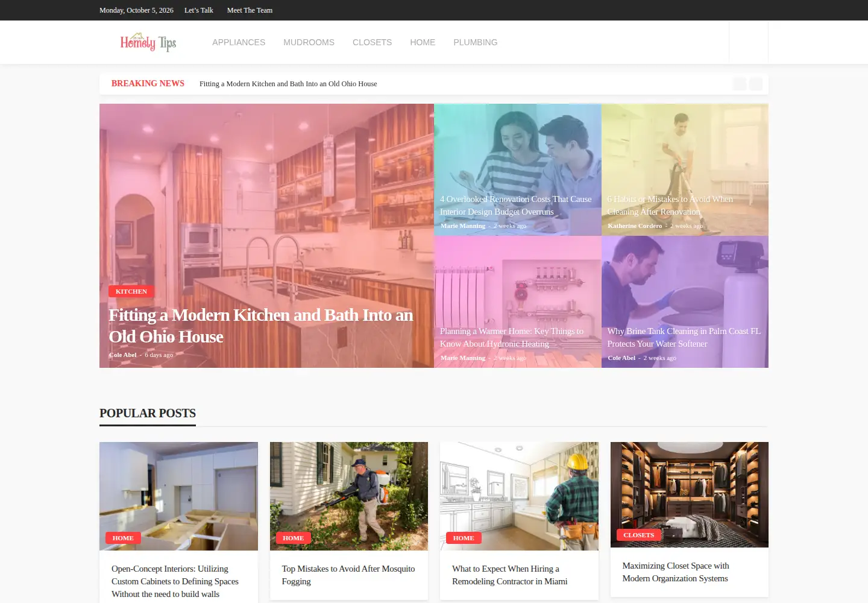Open Marie Manning on hydronic heating post
The image size is (868, 603).
tap(463, 358)
